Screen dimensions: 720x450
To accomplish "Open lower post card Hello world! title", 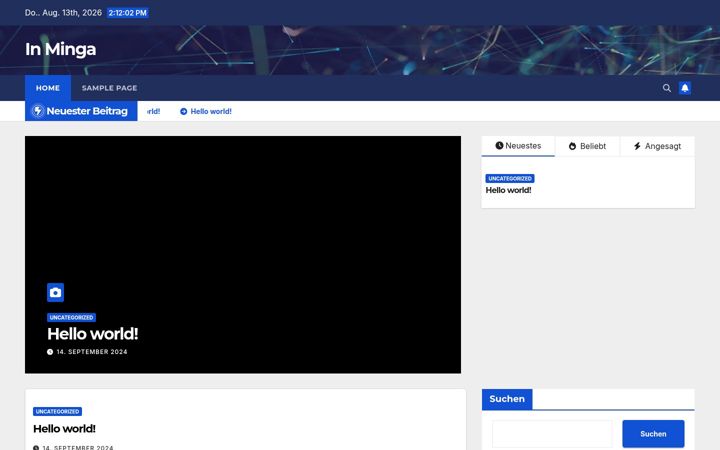I will 64,429.
